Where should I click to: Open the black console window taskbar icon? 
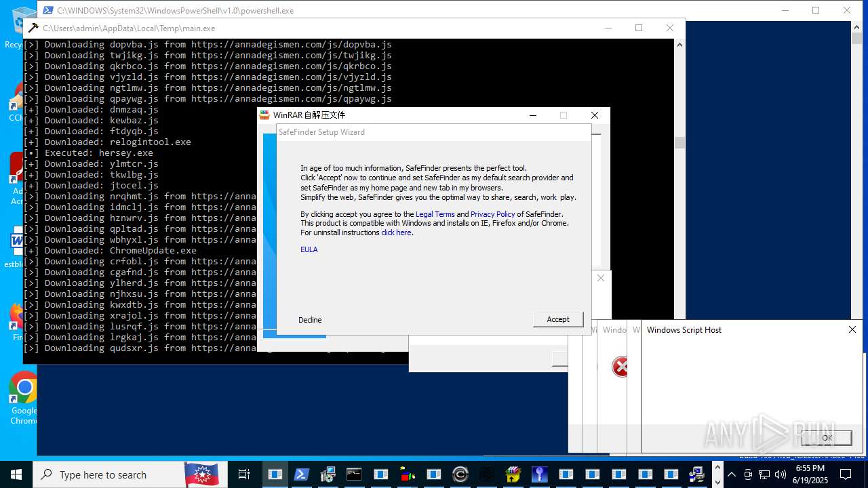(354, 474)
